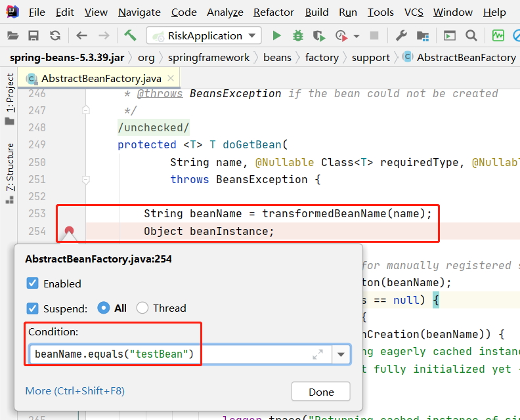Toggle the Enabled checkbox
Screen dimensions: 520x420
[33, 283]
